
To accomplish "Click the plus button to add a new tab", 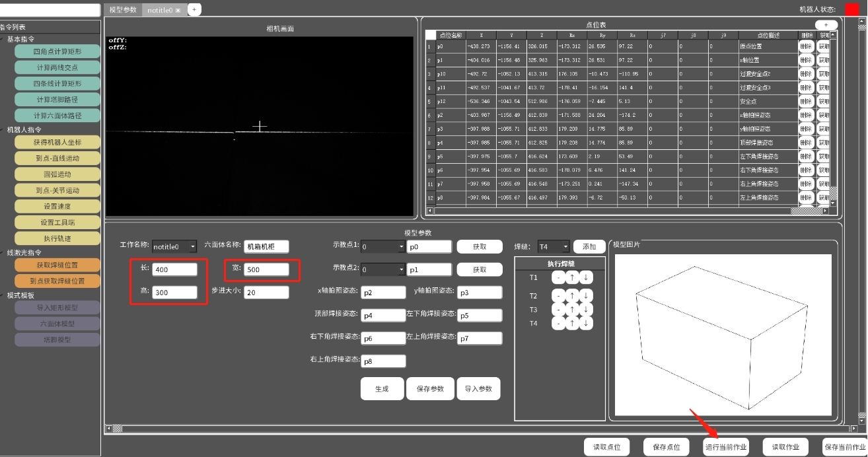I will (194, 9).
